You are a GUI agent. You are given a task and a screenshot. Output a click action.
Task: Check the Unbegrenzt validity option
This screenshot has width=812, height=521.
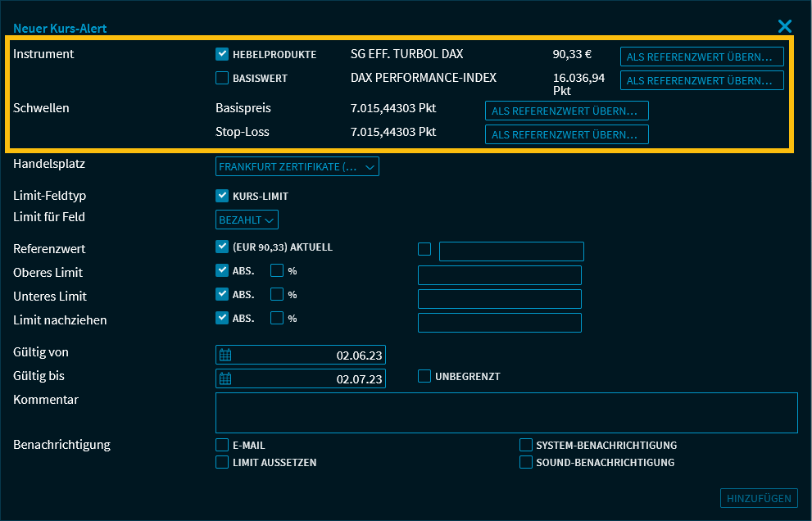pyautogui.click(x=424, y=376)
